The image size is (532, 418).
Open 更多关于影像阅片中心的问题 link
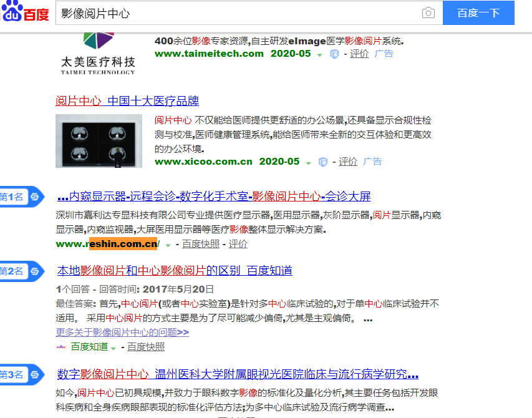pos(122,332)
